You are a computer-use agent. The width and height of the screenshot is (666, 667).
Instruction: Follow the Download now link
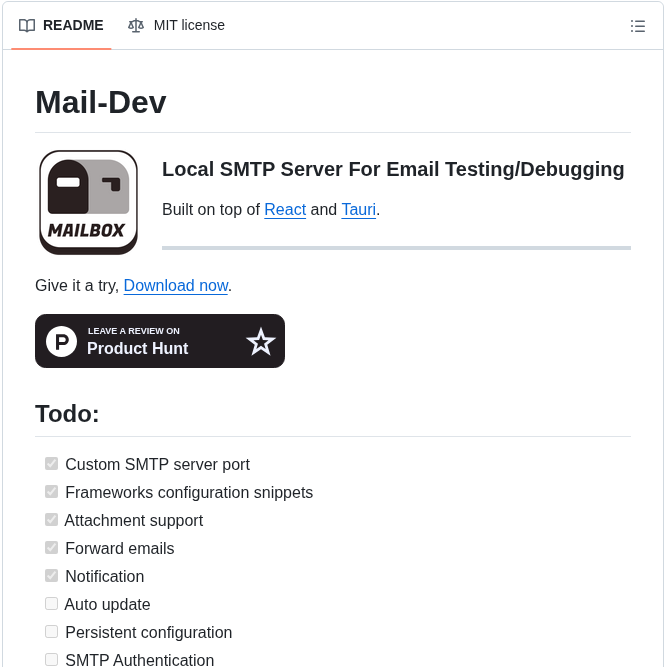(176, 285)
